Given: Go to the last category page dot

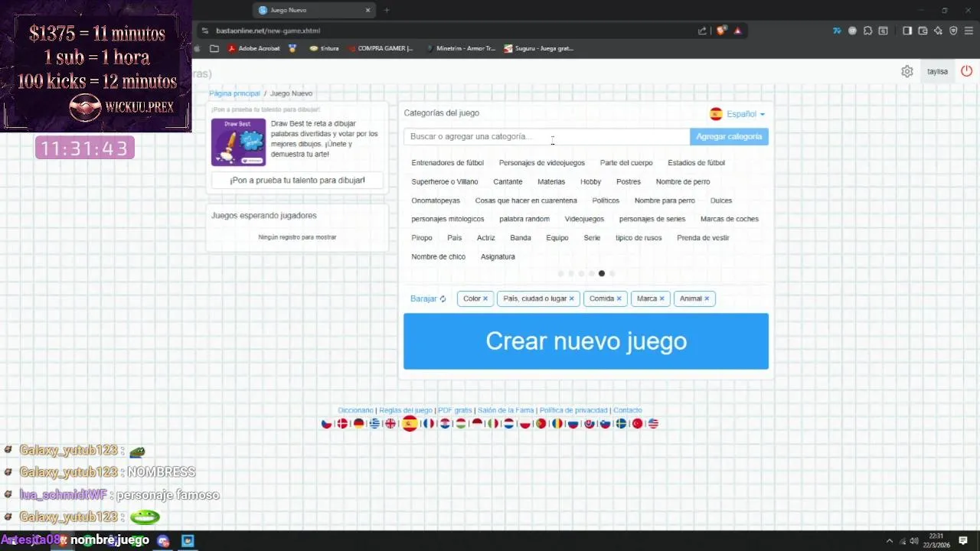Looking at the screenshot, I should (x=612, y=273).
